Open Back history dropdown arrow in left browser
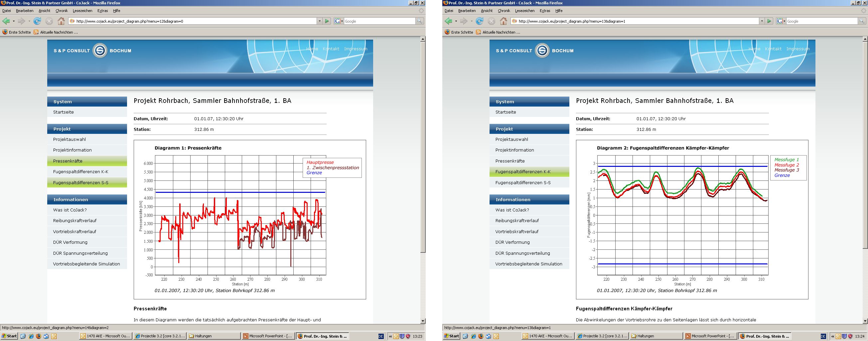Image resolution: width=868 pixels, height=341 pixels. (14, 21)
